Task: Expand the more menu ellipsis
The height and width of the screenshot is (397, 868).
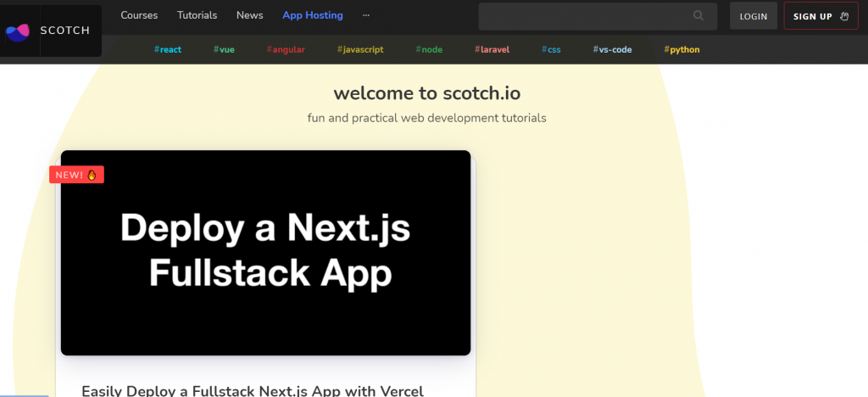Action: (x=365, y=15)
